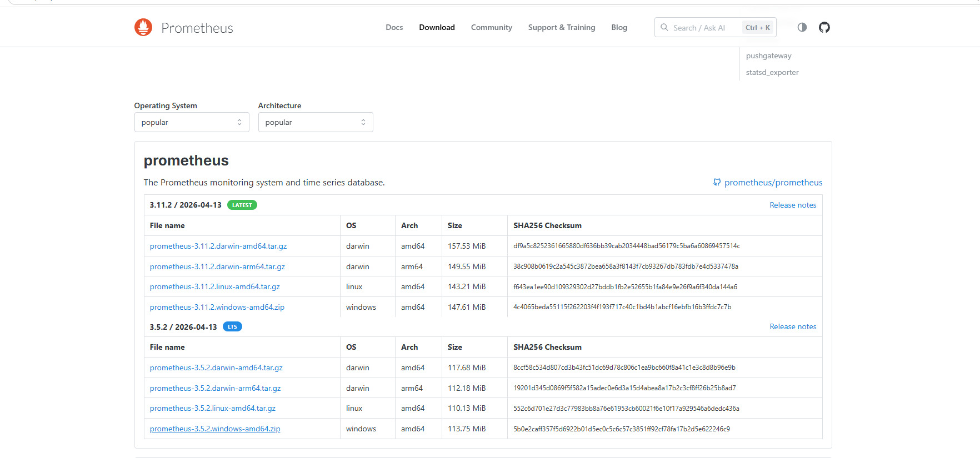This screenshot has width=980, height=458.
Task: Select the Download menu item
Action: [437, 27]
